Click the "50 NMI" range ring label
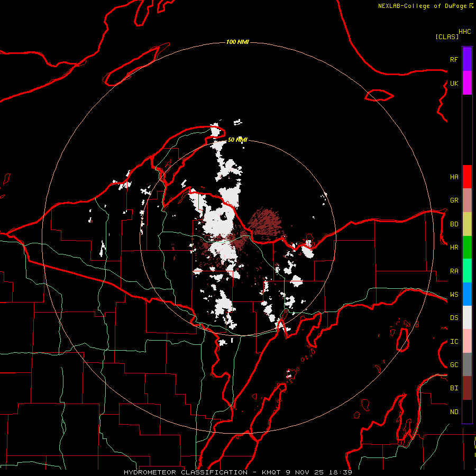 237,140
